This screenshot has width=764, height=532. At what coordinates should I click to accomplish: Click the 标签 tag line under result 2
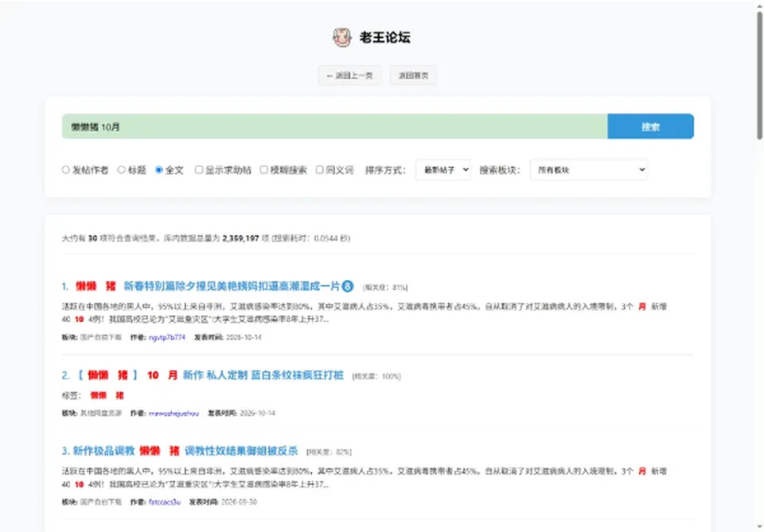pyautogui.click(x=93, y=395)
